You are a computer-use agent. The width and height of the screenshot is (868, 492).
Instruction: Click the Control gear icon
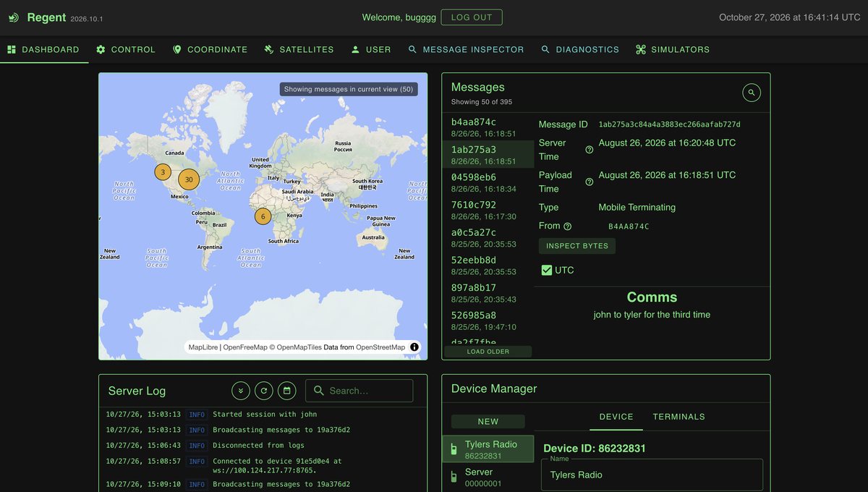point(101,50)
